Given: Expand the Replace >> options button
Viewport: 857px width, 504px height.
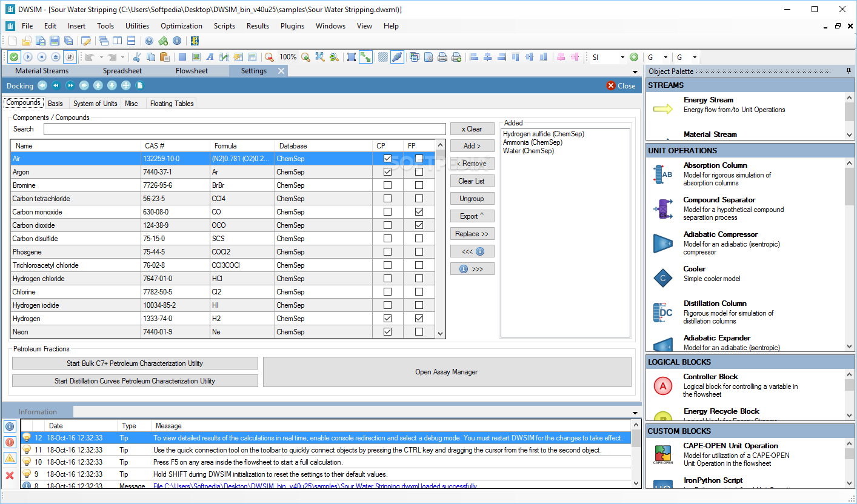Looking at the screenshot, I should pos(472,234).
